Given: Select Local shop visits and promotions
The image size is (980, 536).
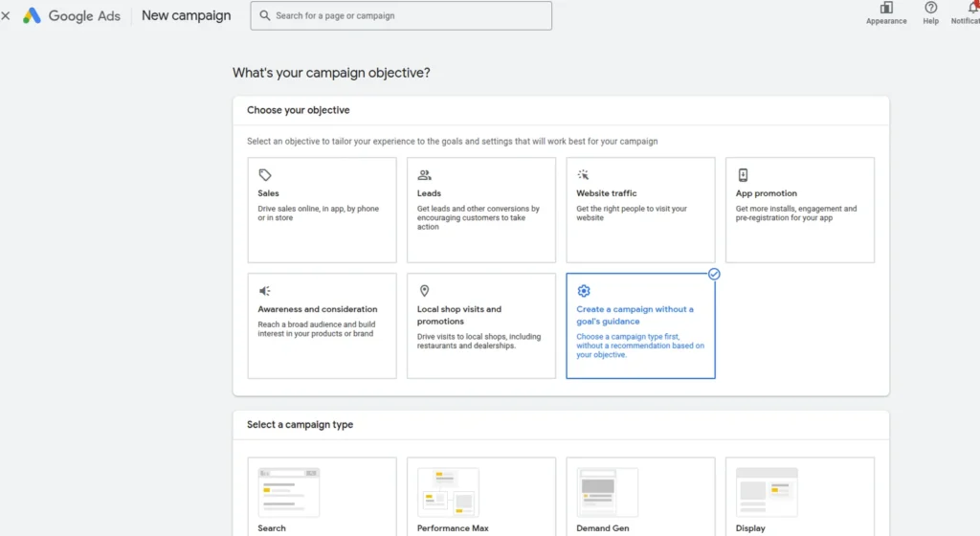Looking at the screenshot, I should (480, 326).
